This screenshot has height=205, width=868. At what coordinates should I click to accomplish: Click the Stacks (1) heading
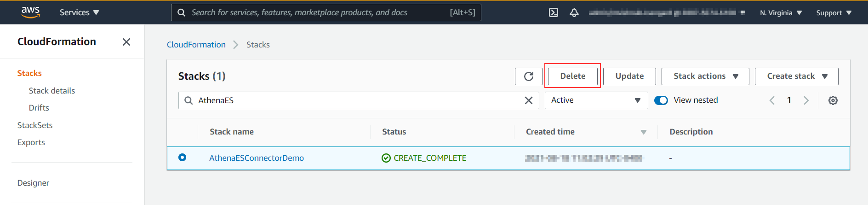(202, 76)
